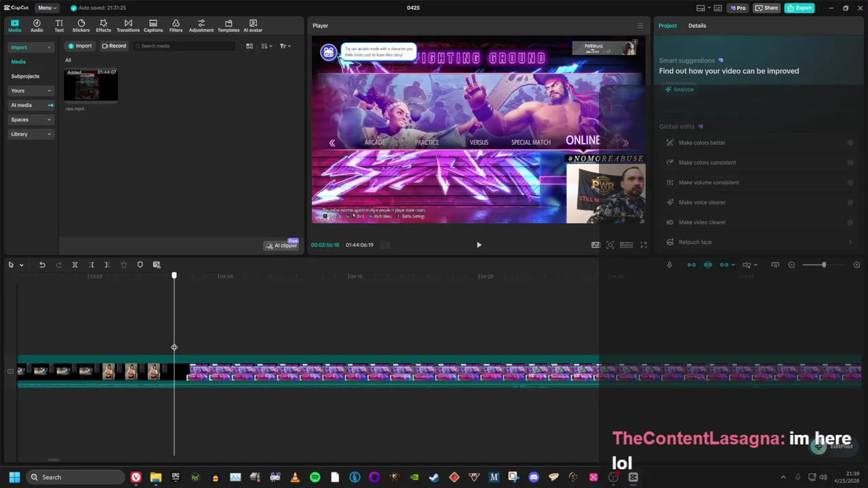Image resolution: width=868 pixels, height=488 pixels.
Task: Toggle the Make volume consistent switch
Action: 850,182
